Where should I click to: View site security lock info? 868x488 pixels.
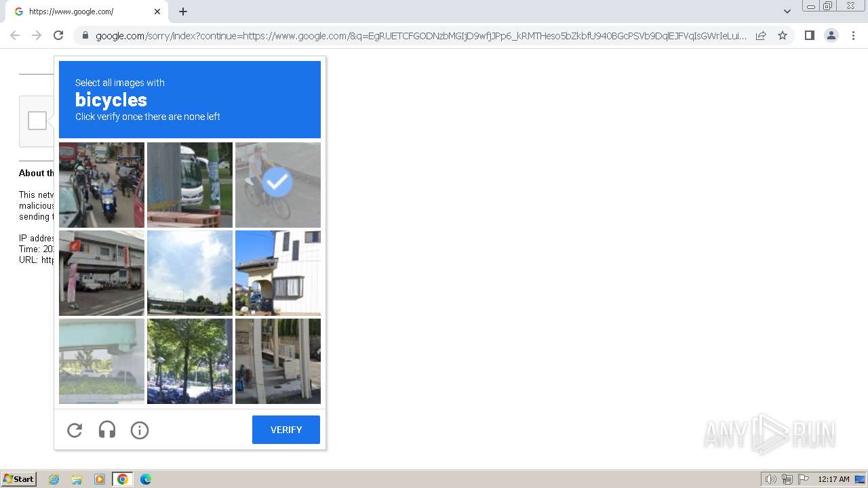(85, 35)
